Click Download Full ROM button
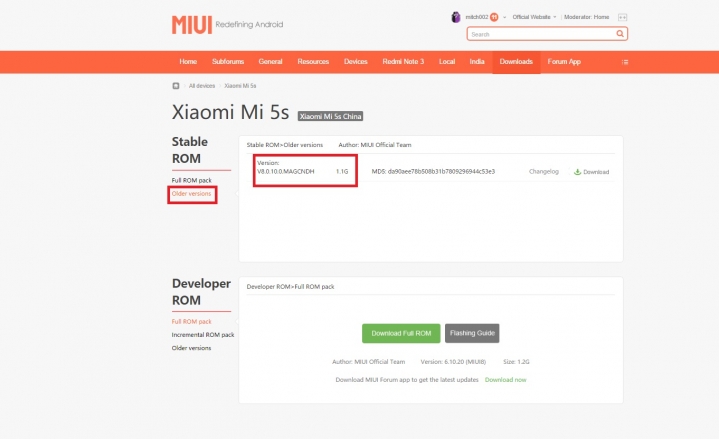719x439 pixels. point(401,333)
